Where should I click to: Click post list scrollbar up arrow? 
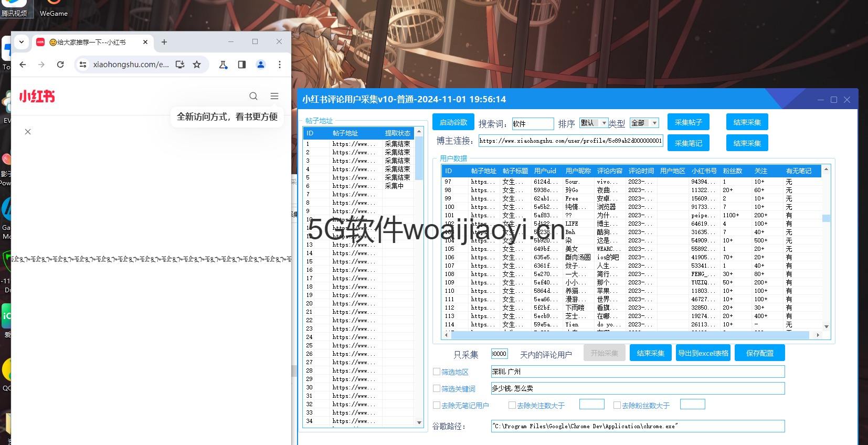[x=419, y=131]
